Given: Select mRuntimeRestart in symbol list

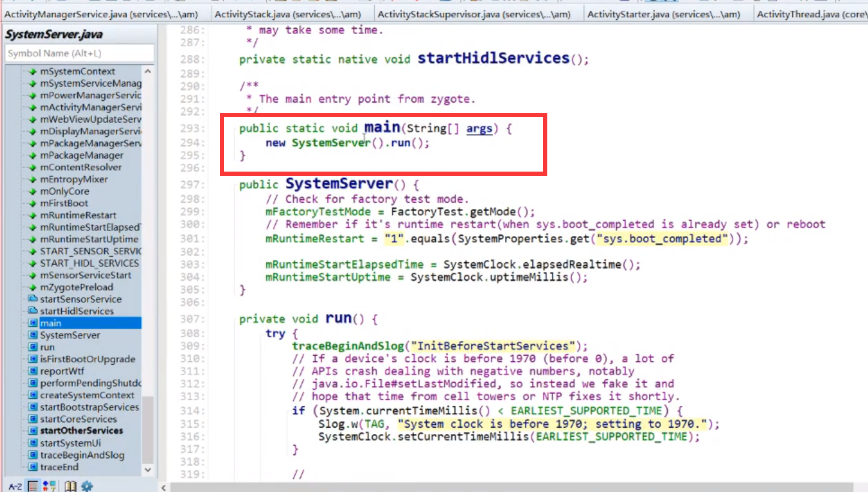Looking at the screenshot, I should coord(78,215).
